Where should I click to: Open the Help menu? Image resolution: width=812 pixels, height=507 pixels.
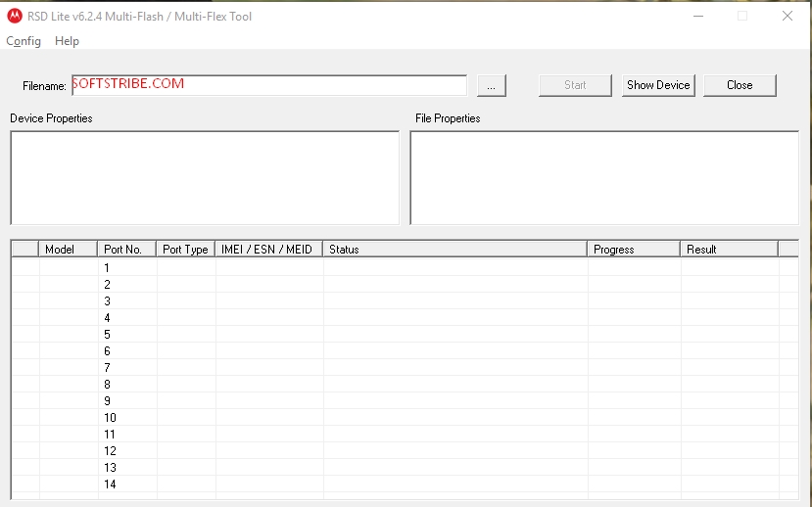point(67,41)
